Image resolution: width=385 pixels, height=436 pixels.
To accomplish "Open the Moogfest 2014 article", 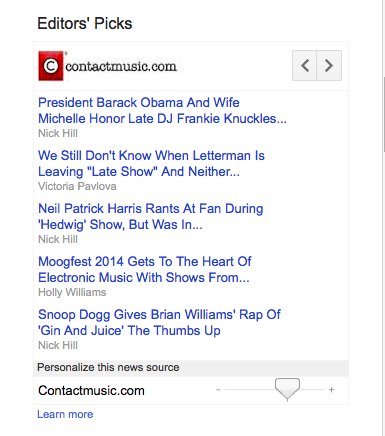I will click(145, 269).
